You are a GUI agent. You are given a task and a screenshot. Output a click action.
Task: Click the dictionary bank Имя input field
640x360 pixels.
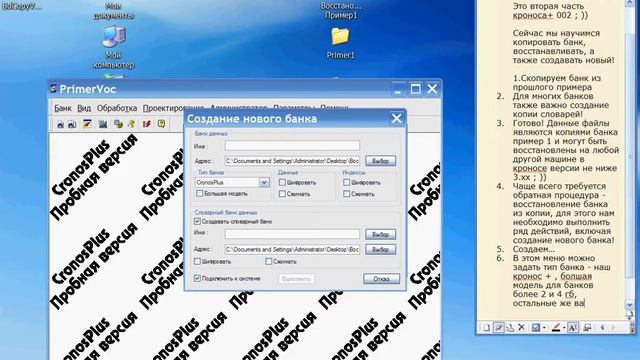pyautogui.click(x=292, y=234)
